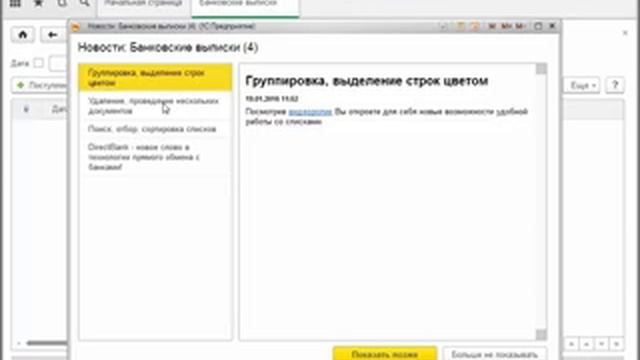Toggle the Дата filter checkbox
640x360 pixels.
pyautogui.click(x=38, y=63)
